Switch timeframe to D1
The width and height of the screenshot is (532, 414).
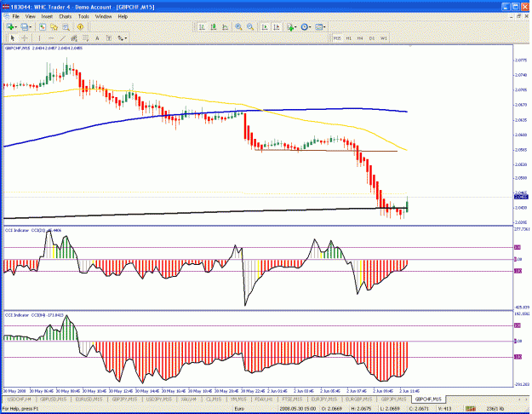click(371, 38)
